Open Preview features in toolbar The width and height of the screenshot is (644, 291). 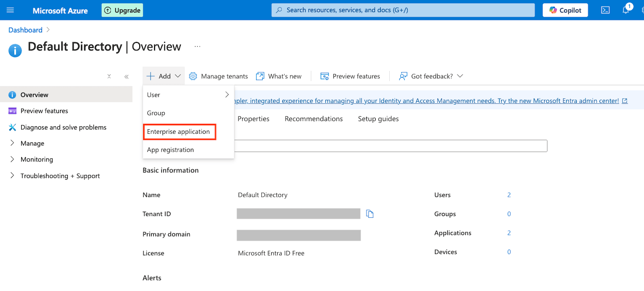coord(350,76)
